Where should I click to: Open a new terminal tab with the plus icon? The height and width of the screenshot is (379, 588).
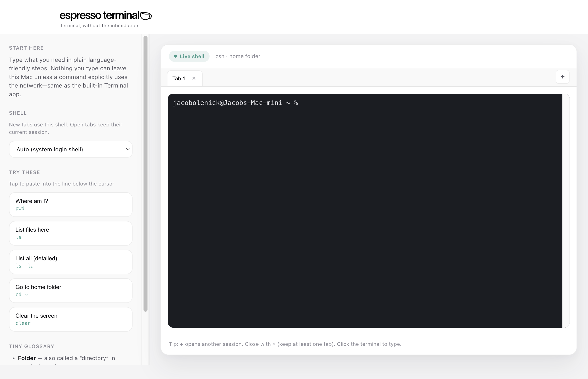(x=563, y=77)
